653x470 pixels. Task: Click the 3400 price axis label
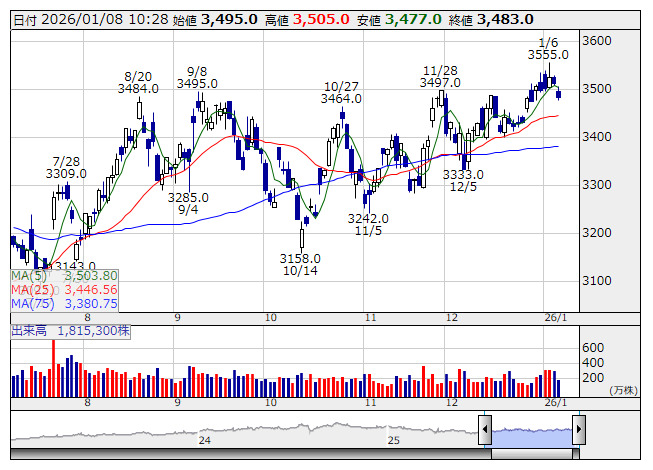coord(597,137)
